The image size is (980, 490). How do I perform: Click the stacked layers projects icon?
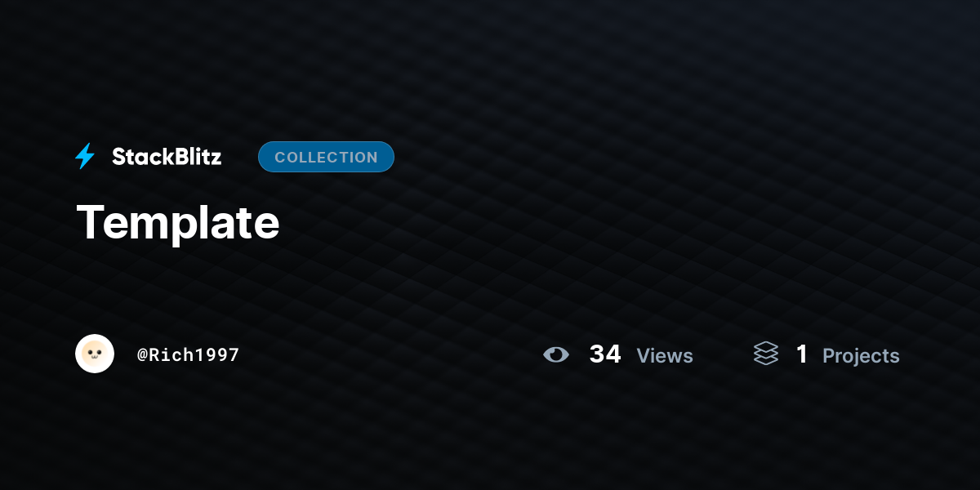766,354
